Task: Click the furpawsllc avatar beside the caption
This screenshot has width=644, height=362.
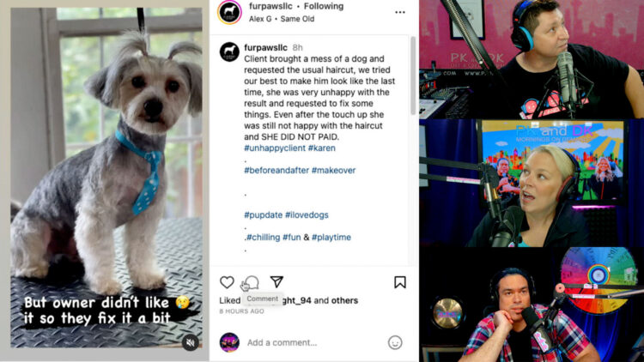Action: tap(229, 51)
